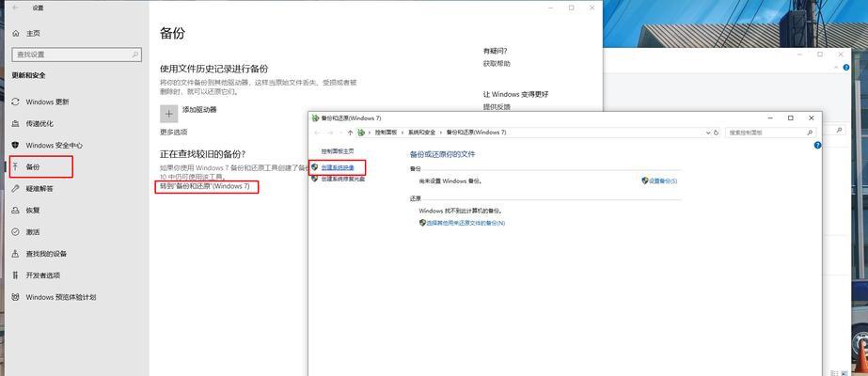Open 选择其他用来还原文件的备份(N) link
Screen dimensions: 868x376
point(463,223)
